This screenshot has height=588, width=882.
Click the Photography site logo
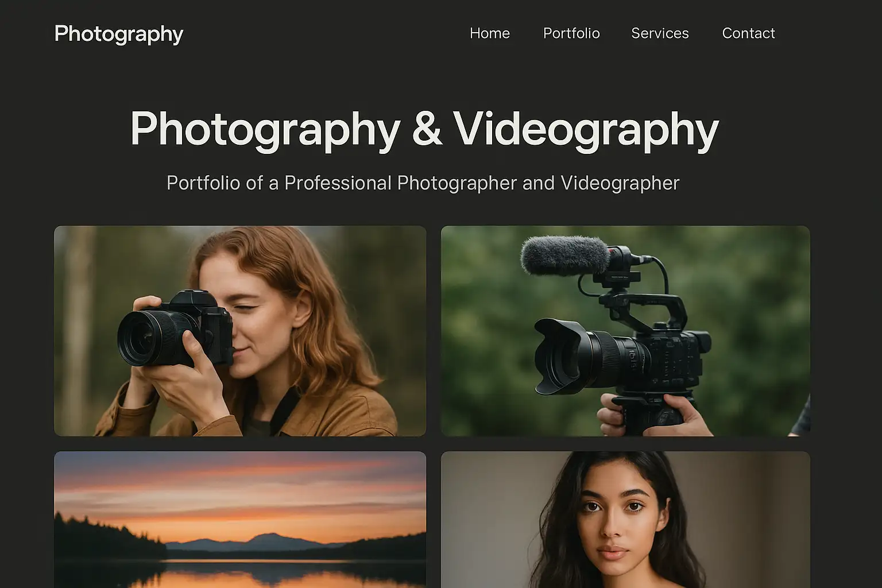(x=119, y=34)
